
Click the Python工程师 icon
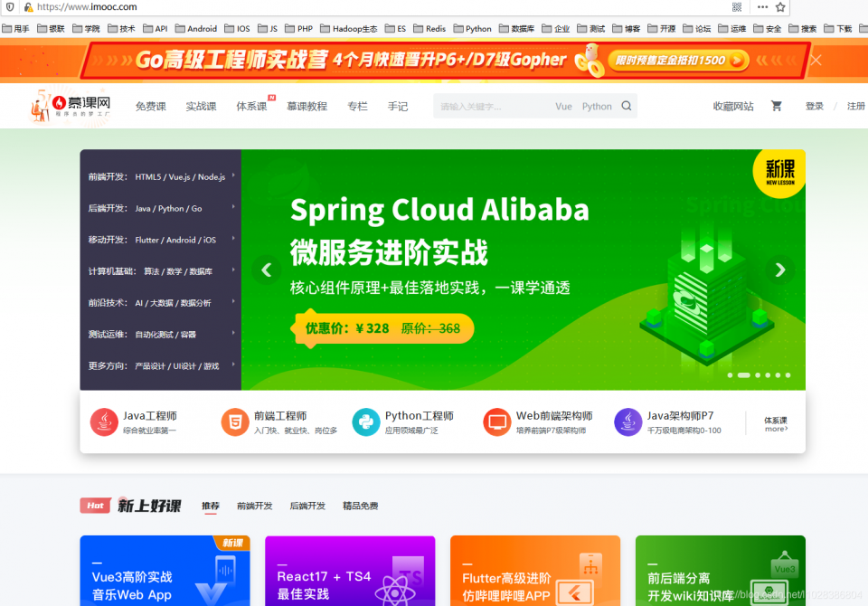366,422
